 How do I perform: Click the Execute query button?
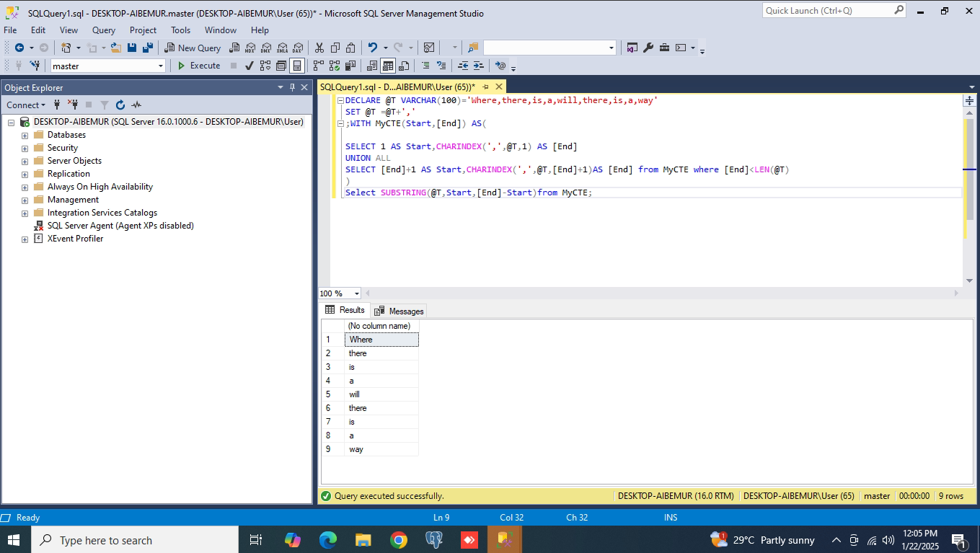199,66
